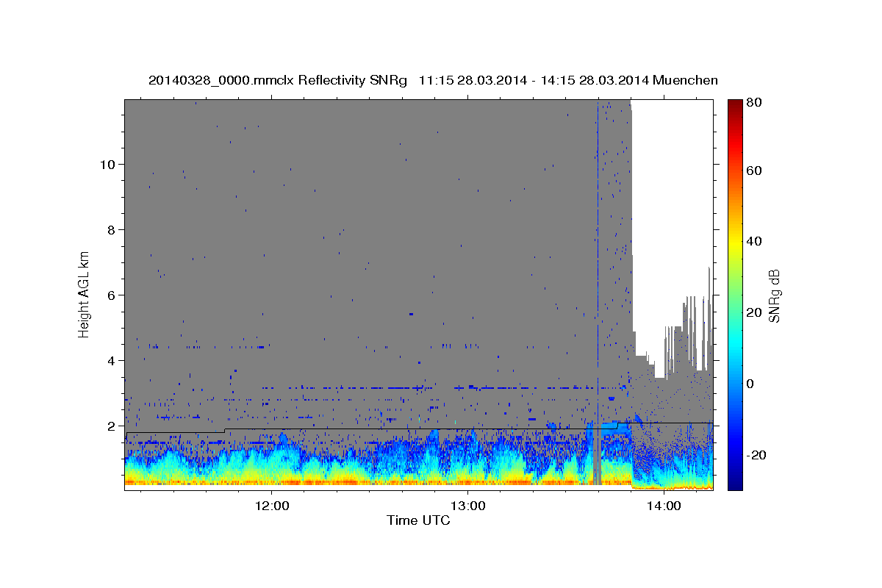Click the height tick label 4
Screen dimensions: 882x588
pyautogui.click(x=110, y=361)
